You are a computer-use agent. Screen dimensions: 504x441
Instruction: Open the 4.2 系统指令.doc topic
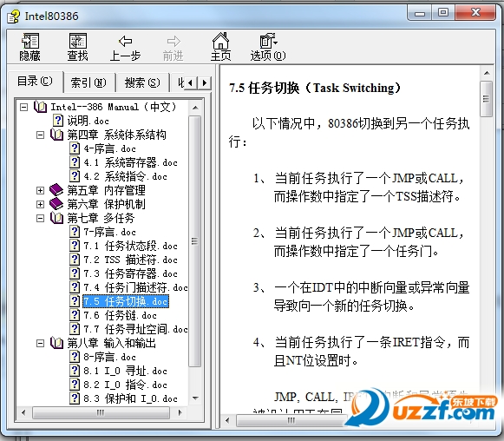(126, 176)
